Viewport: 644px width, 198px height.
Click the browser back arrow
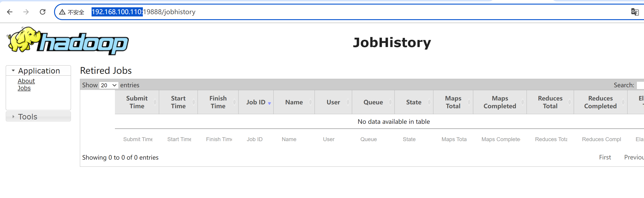tap(10, 12)
